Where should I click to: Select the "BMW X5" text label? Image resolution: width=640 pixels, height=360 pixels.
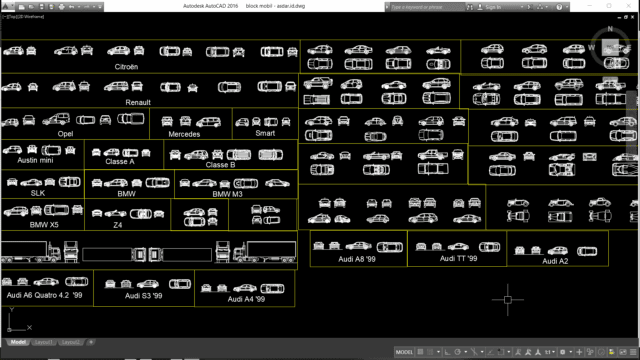pyautogui.click(x=44, y=224)
